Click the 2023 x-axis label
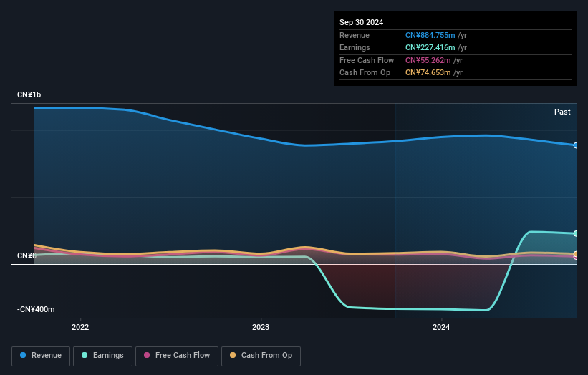The height and width of the screenshot is (375, 588). pyautogui.click(x=261, y=327)
